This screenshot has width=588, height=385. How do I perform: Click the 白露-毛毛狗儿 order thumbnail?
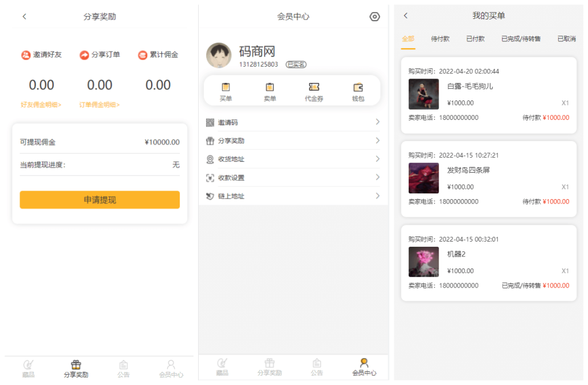click(424, 94)
